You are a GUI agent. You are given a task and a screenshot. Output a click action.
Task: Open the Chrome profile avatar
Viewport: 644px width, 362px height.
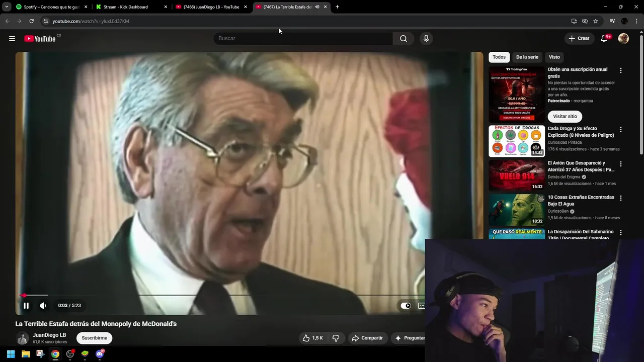[x=624, y=21]
